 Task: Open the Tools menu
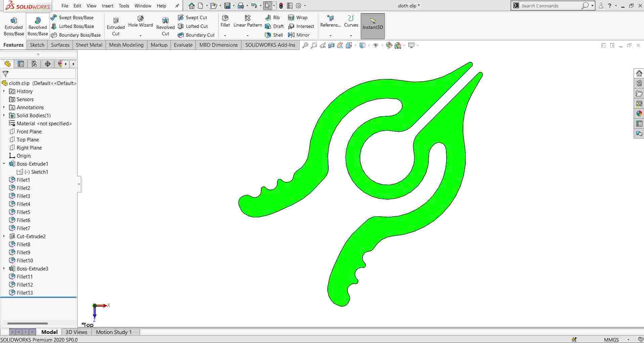coord(124,6)
